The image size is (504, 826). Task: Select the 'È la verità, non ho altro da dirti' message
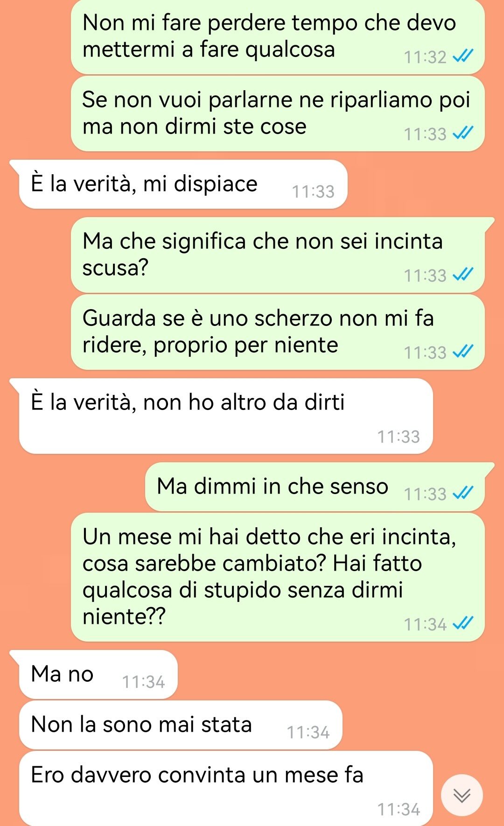(x=226, y=416)
